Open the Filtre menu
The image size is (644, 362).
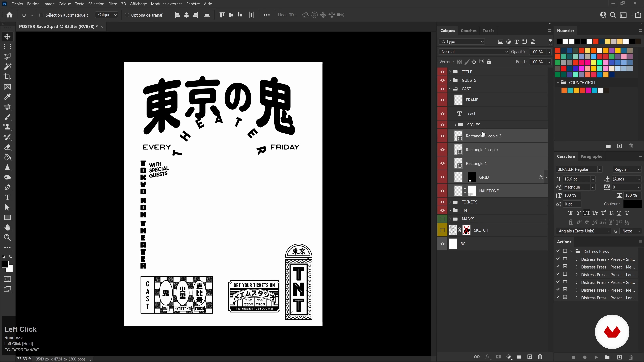113,4
